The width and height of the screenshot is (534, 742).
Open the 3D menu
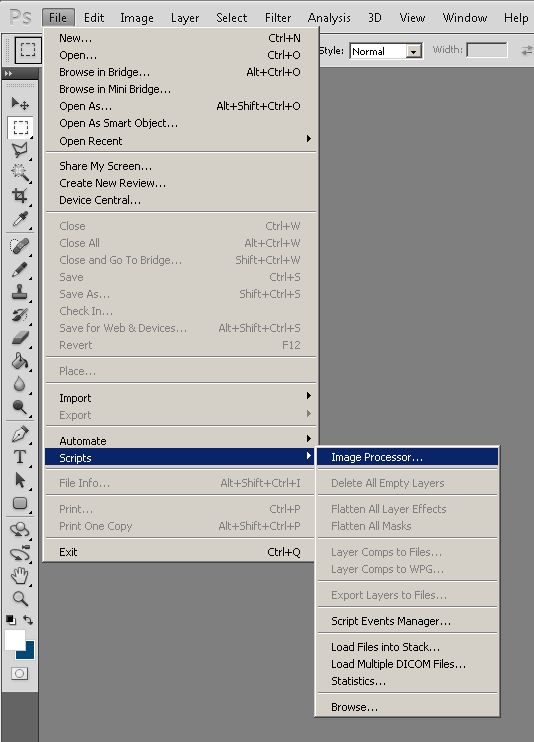374,18
